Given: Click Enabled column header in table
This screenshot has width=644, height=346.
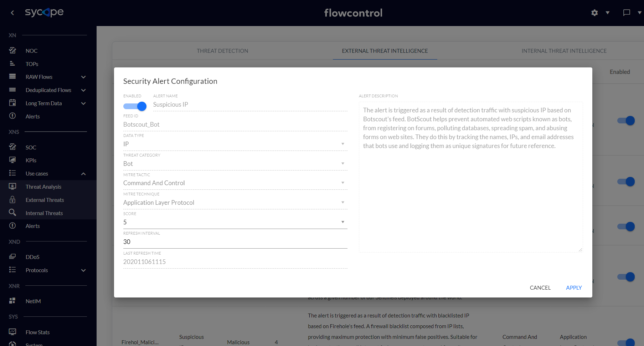Looking at the screenshot, I should coord(620,72).
